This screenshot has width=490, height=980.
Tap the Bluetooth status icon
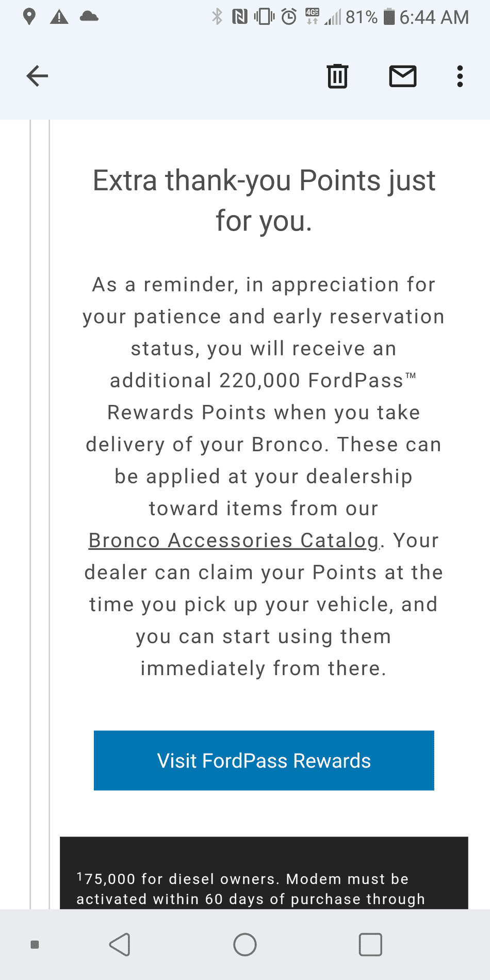[217, 17]
